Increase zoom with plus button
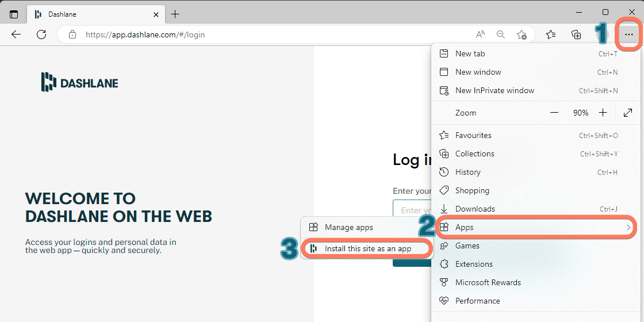 (x=603, y=113)
